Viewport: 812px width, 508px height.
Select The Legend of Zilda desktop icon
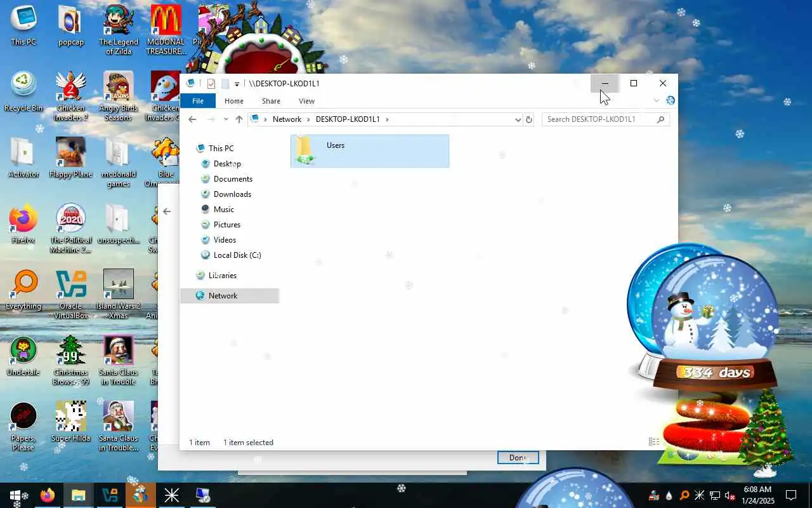click(x=118, y=30)
